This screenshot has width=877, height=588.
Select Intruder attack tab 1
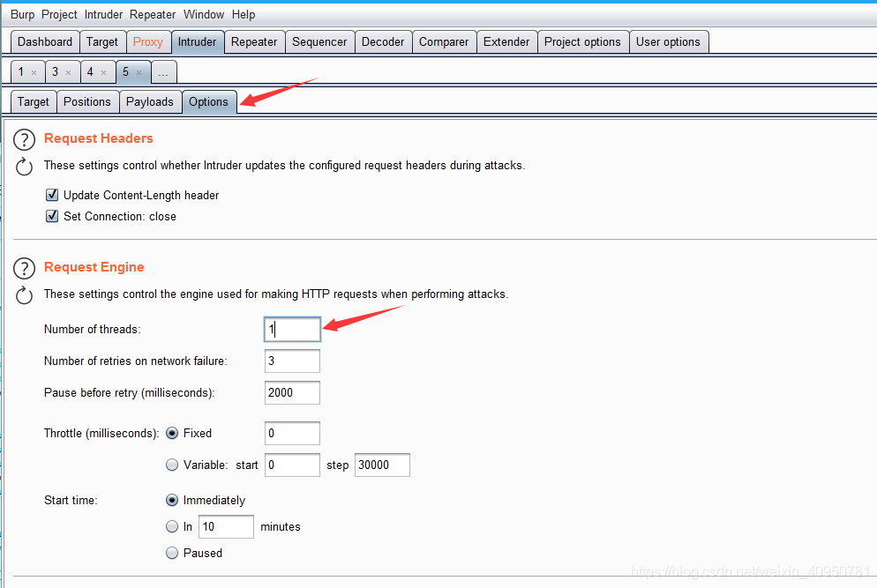point(21,72)
